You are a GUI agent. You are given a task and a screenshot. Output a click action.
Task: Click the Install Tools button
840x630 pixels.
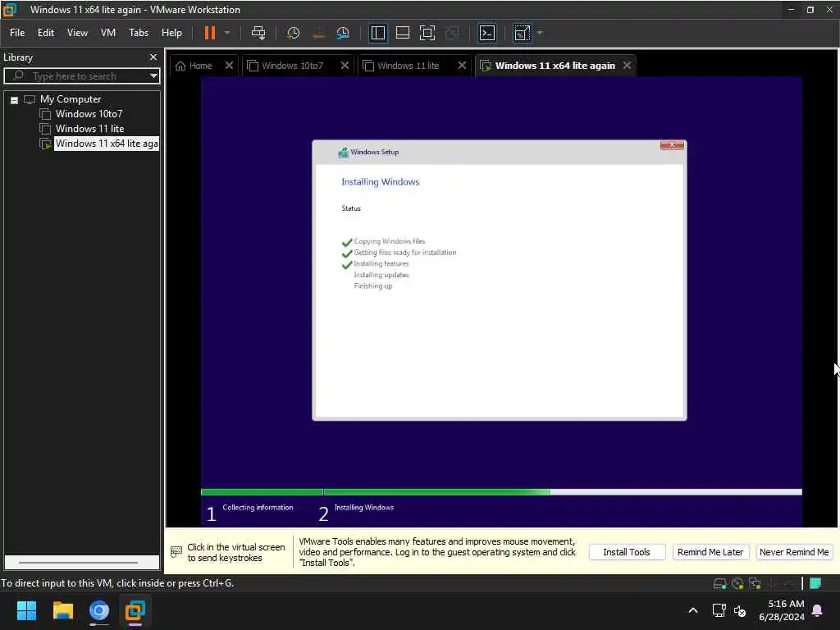627,552
